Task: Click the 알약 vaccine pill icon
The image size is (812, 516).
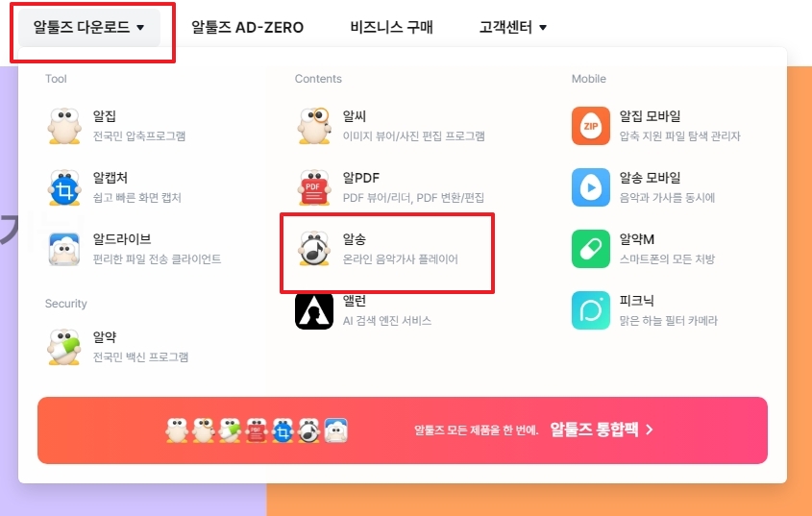Action: tap(64, 347)
